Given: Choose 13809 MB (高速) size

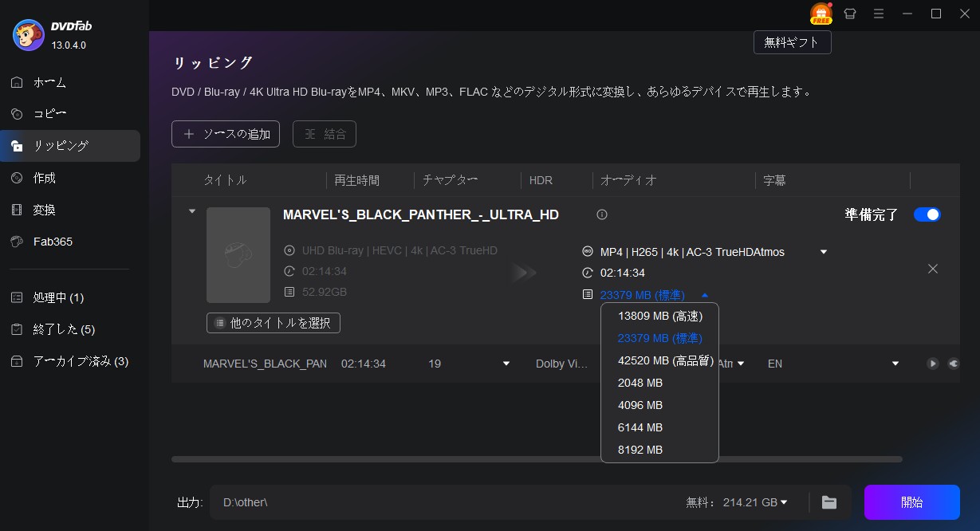Looking at the screenshot, I should click(660, 316).
